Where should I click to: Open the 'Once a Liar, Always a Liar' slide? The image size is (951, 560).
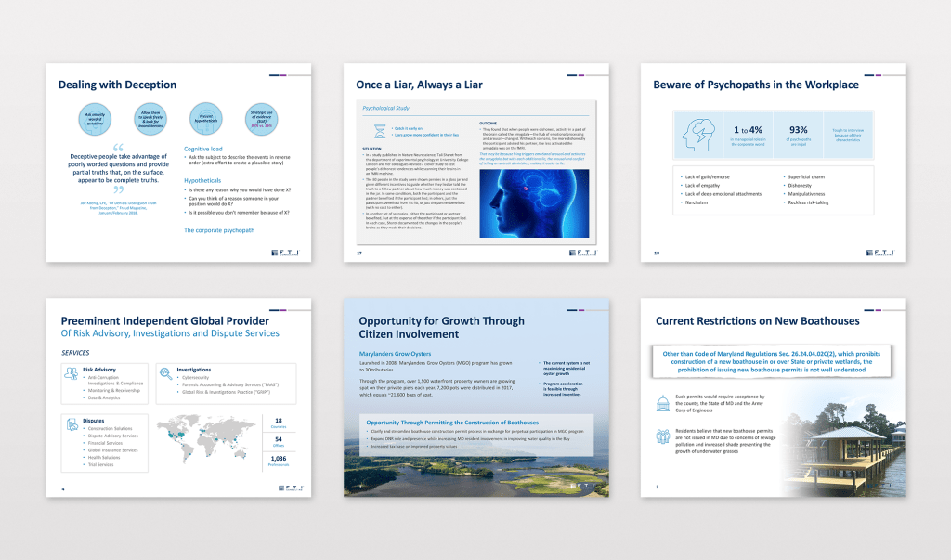pyautogui.click(x=475, y=163)
